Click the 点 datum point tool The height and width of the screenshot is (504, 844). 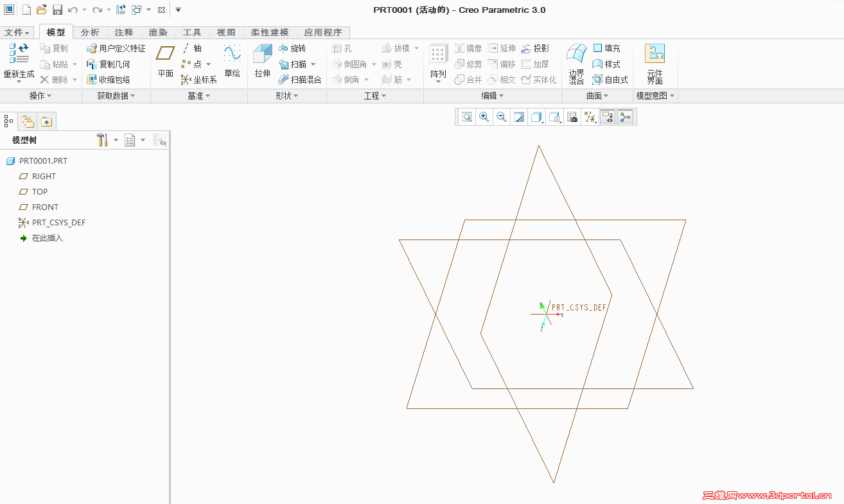(x=191, y=64)
